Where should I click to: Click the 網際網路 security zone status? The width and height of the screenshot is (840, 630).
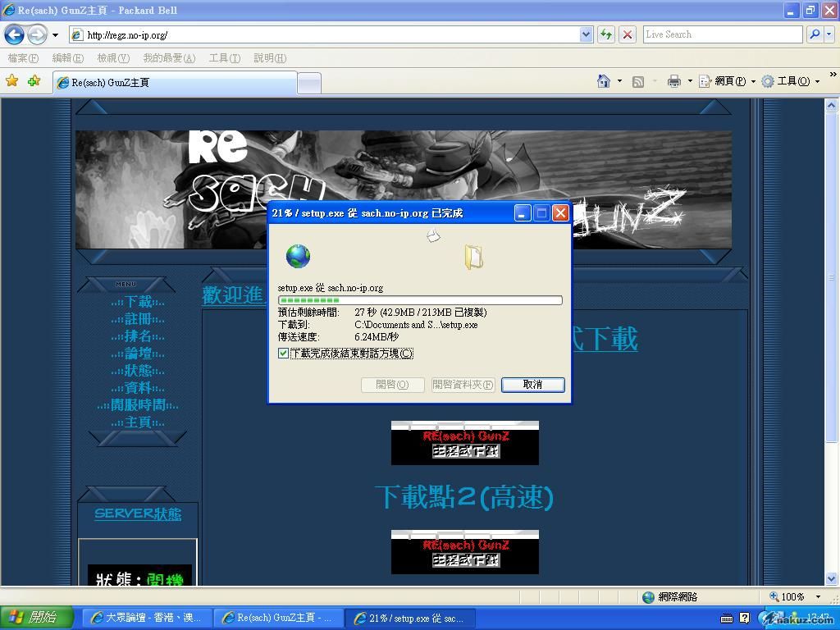pos(670,597)
